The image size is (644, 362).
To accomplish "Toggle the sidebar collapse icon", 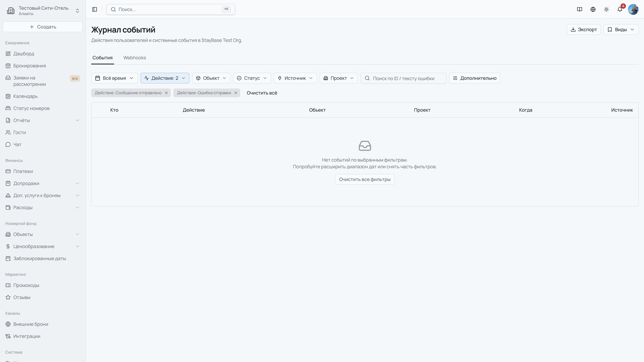I will pyautogui.click(x=94, y=10).
